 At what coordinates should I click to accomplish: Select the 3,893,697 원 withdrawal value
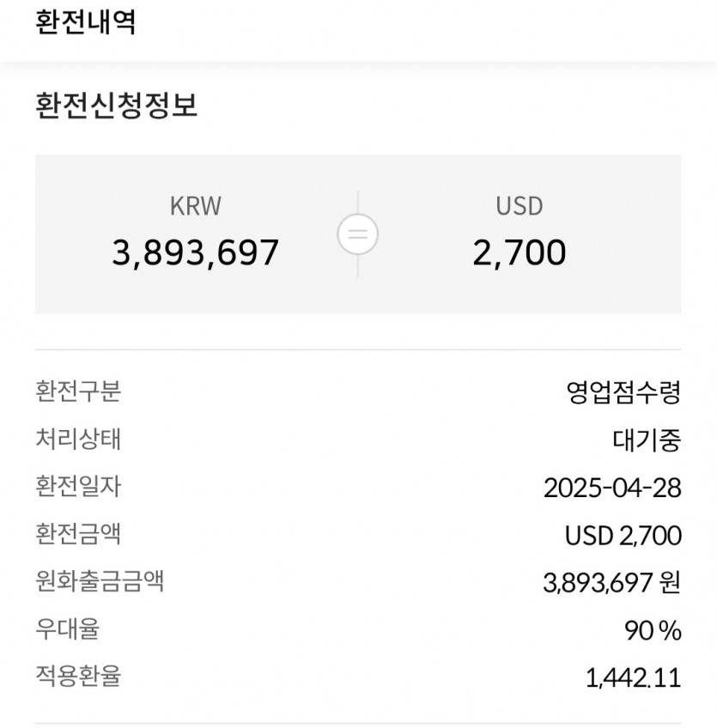pos(611,583)
